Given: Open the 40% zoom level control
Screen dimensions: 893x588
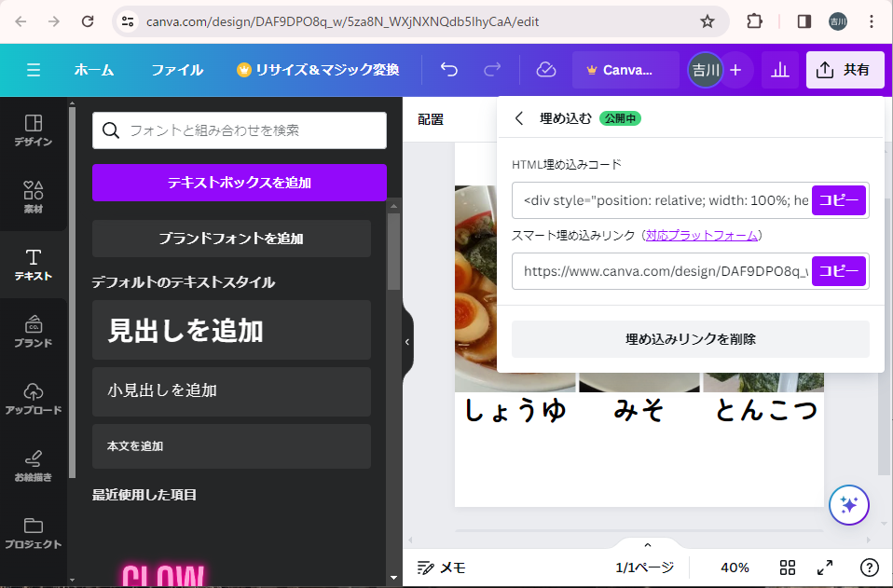Looking at the screenshot, I should pyautogui.click(x=735, y=567).
